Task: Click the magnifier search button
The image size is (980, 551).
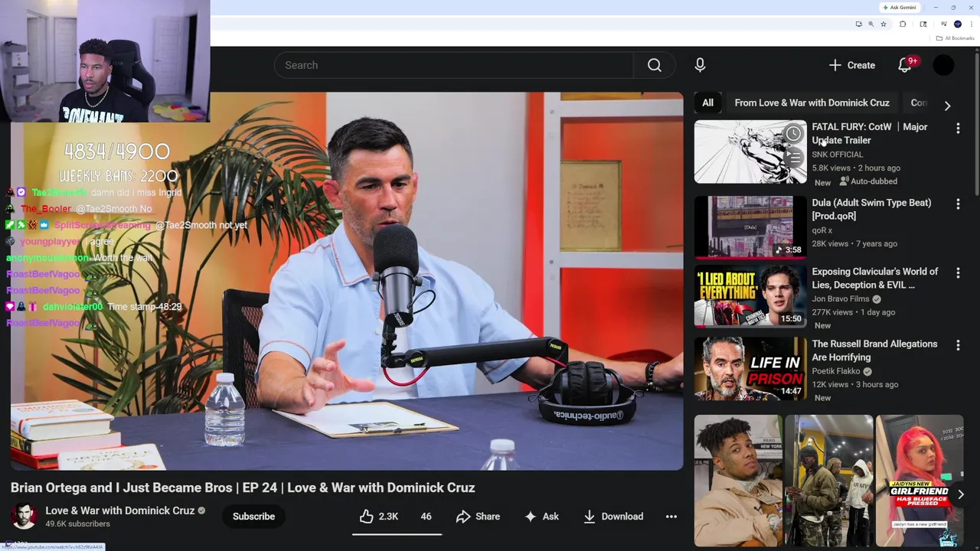Action: 655,65
